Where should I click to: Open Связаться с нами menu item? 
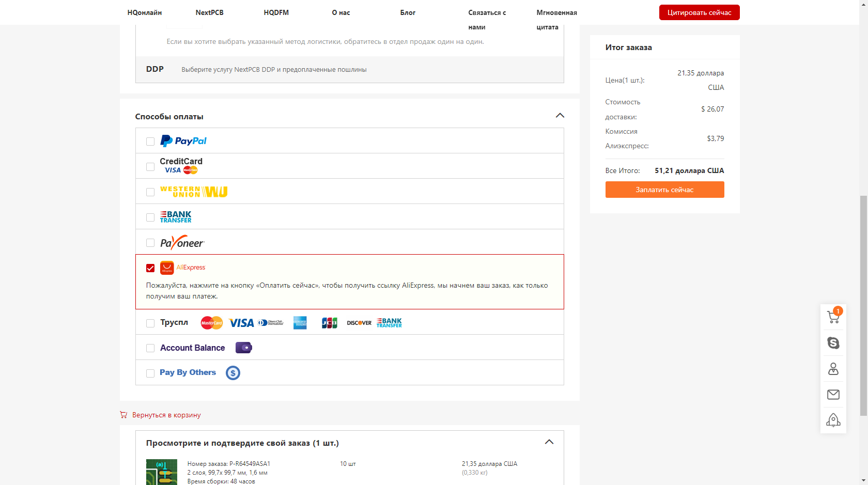click(x=487, y=20)
